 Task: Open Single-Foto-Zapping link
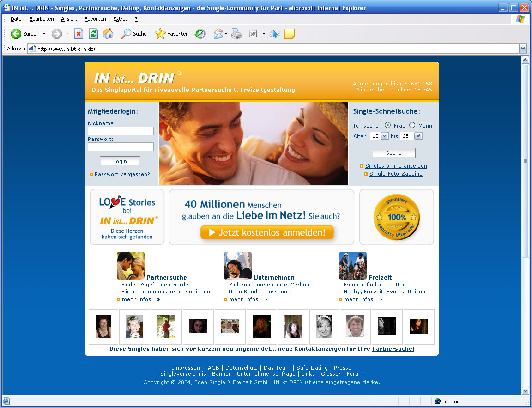point(396,174)
